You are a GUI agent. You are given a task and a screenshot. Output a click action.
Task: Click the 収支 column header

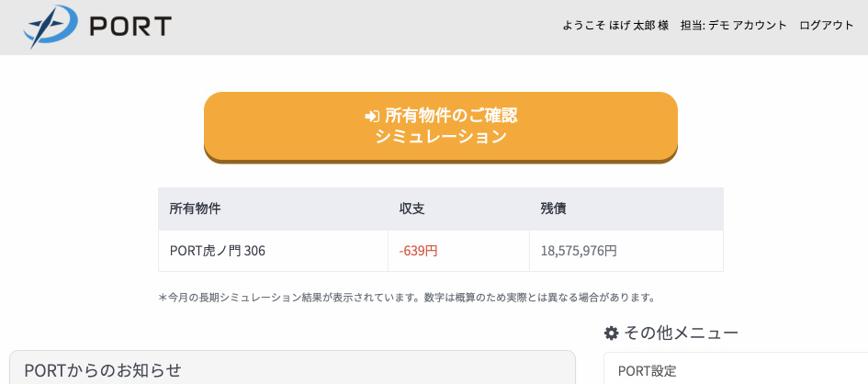(411, 209)
